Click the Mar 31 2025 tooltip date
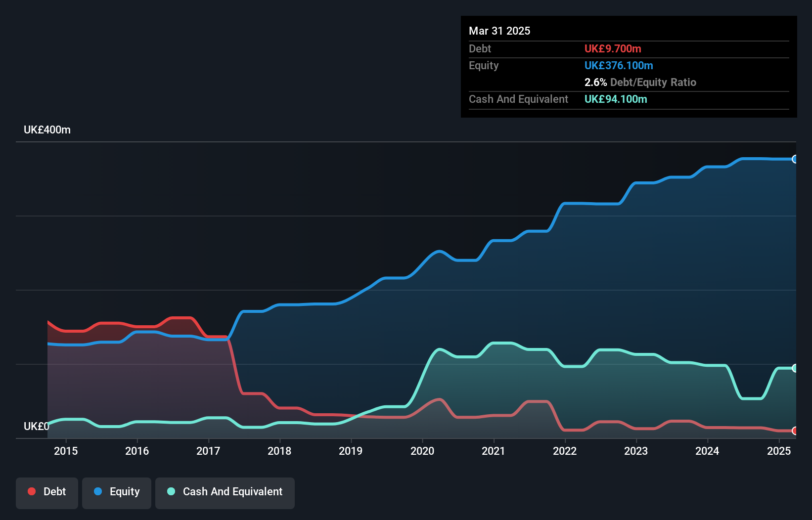The width and height of the screenshot is (812, 520). [x=499, y=31]
